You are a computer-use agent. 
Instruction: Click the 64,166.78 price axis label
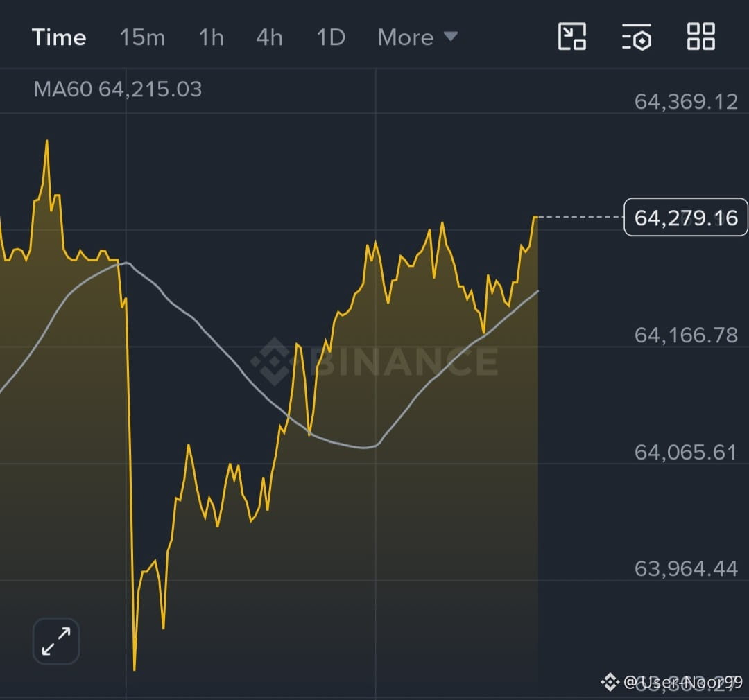pyautogui.click(x=686, y=335)
